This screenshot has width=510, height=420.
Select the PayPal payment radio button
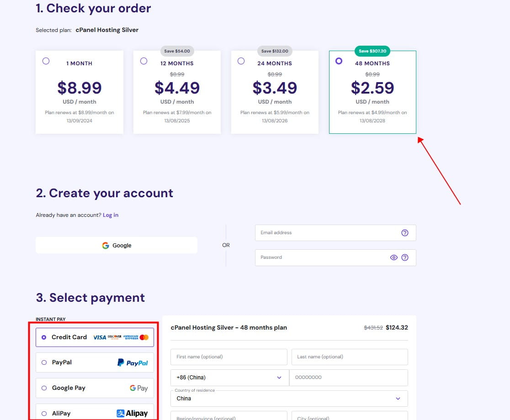tap(44, 362)
